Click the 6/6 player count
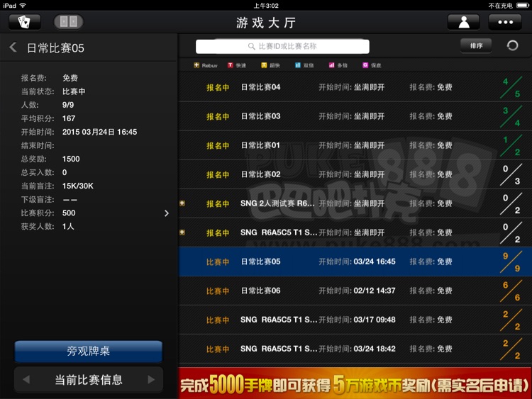Image resolution: width=532 pixels, height=399 pixels. (x=511, y=291)
